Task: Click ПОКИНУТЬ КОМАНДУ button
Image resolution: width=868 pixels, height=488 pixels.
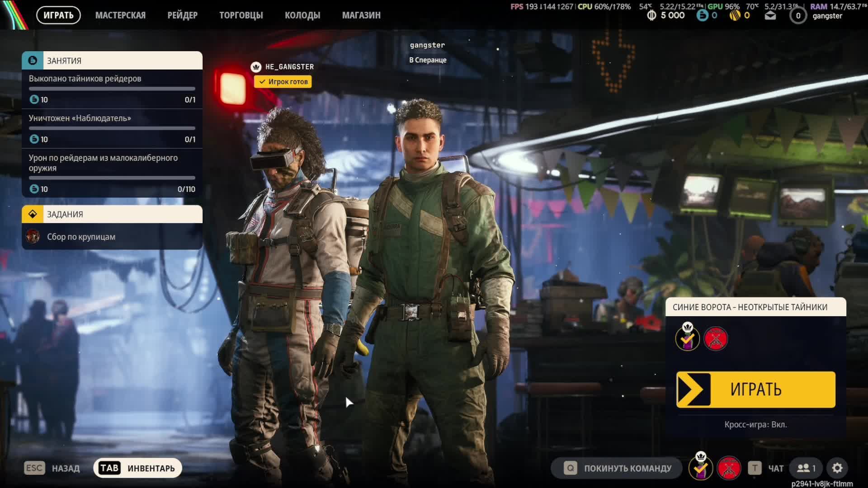Action: 617,468
